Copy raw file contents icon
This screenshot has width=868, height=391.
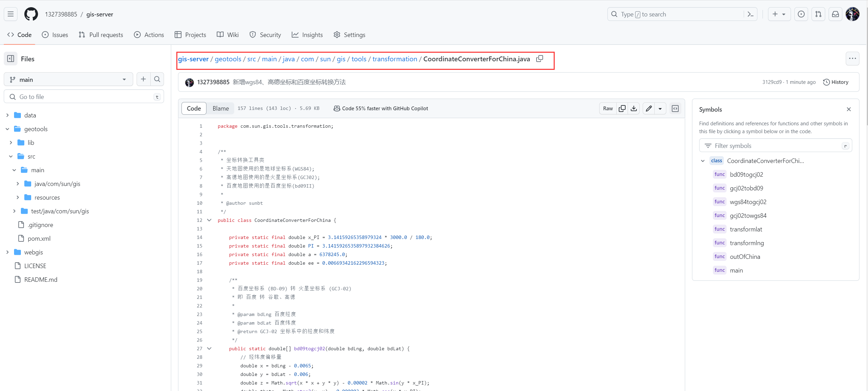622,109
